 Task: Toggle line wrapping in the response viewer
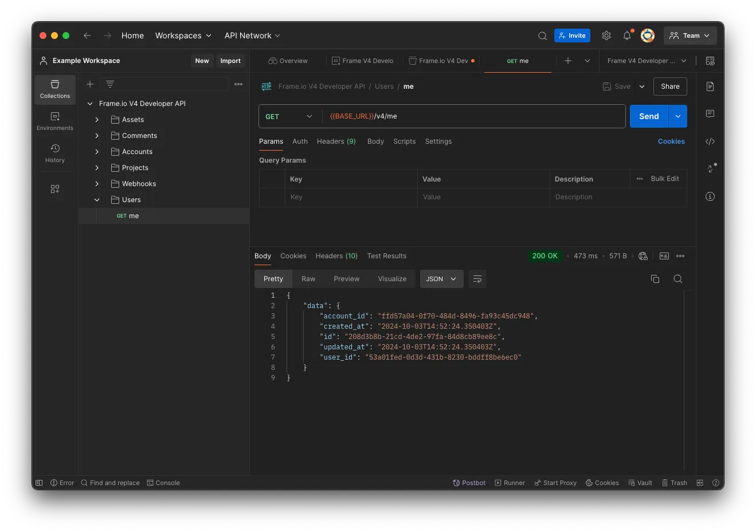point(477,279)
